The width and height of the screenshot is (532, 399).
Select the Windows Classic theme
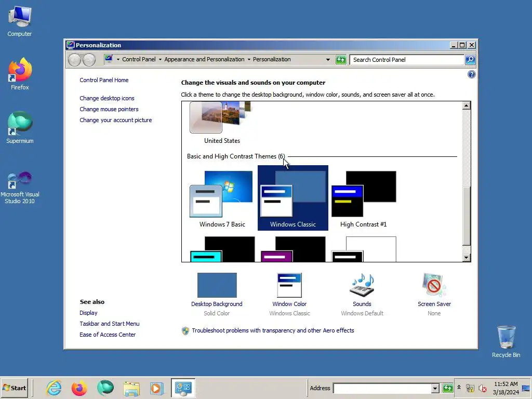(x=293, y=198)
